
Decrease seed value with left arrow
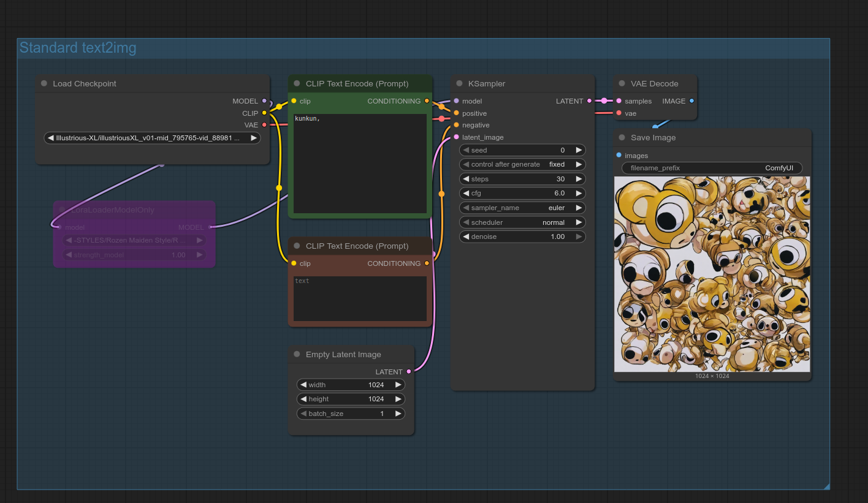point(466,150)
